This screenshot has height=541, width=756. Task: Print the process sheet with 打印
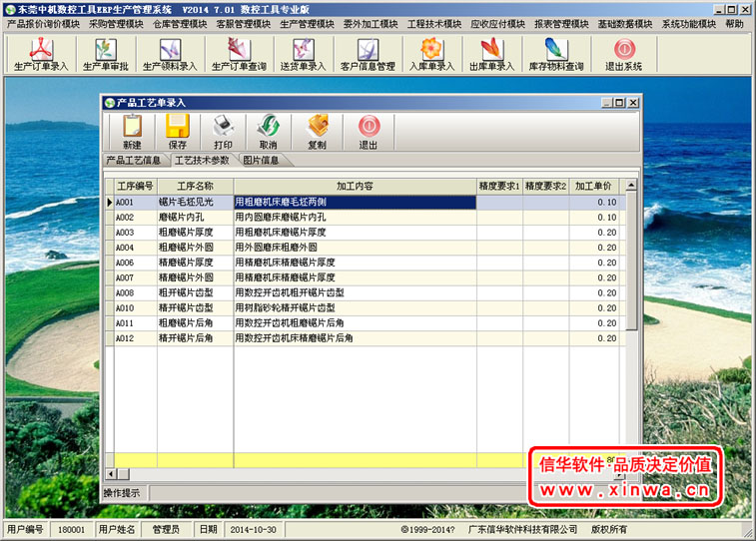(x=224, y=132)
